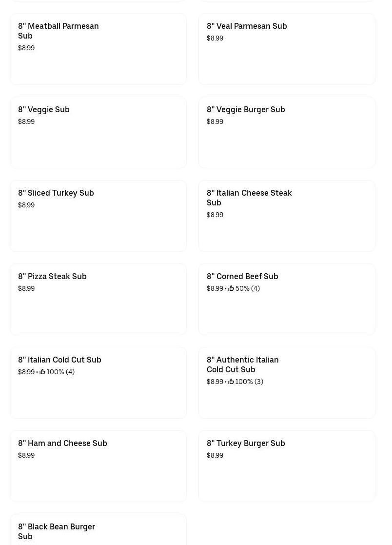392x545 pixels.
Task: Click the 50% (4) rating on Corned Beef
Action: [248, 288]
